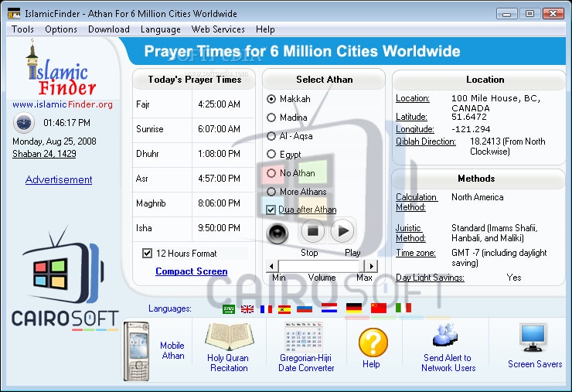
Task: Select the Chinese flag
Action: (379, 308)
